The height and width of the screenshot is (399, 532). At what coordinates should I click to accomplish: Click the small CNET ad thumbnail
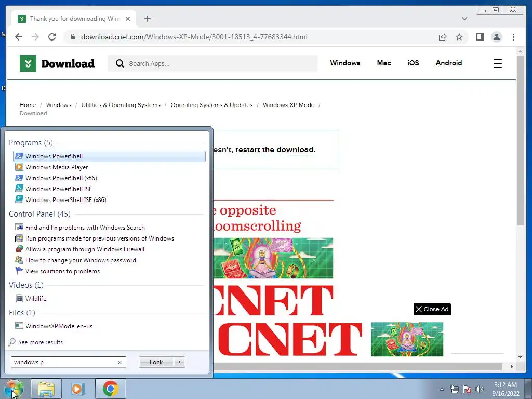[407, 339]
